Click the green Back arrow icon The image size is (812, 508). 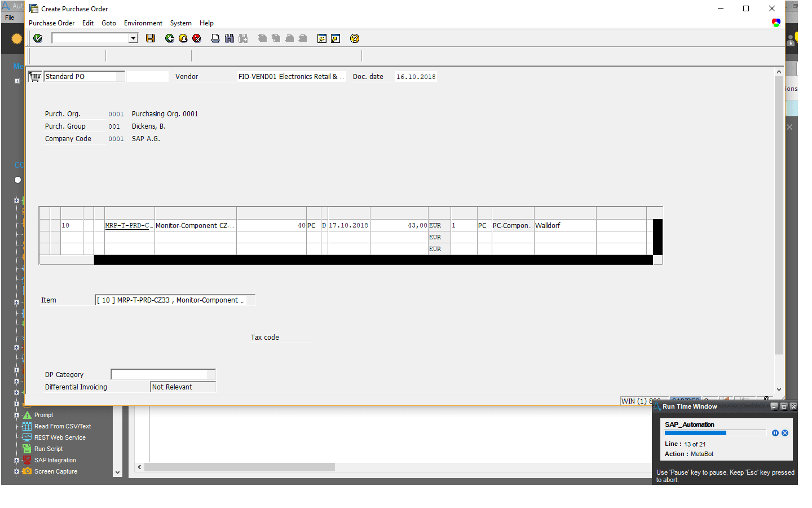coord(170,38)
